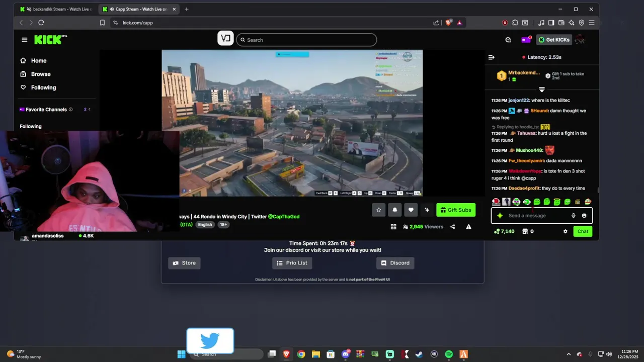Open Google Chrome from the taskbar
This screenshot has width=644, height=362.
pos(301,354)
